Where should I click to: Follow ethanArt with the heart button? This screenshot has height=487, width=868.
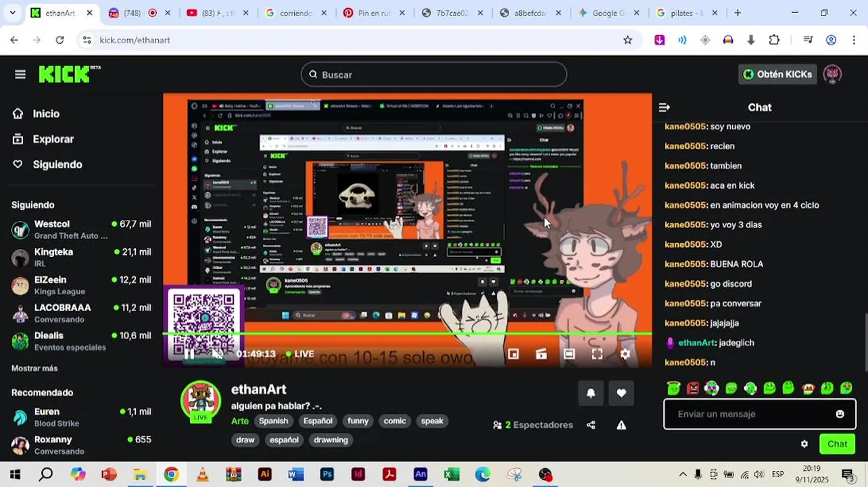621,393
